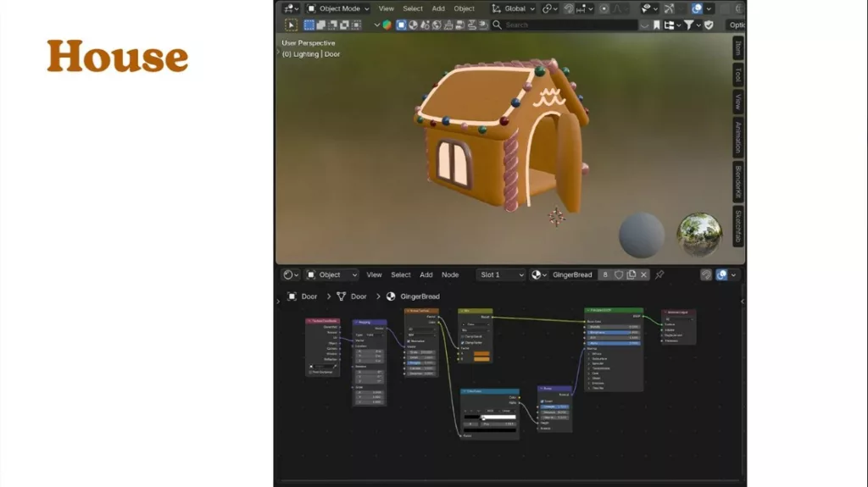Expand Emission panel in Principled BSDF
Image resolution: width=868 pixels, height=487 pixels.
click(597, 383)
